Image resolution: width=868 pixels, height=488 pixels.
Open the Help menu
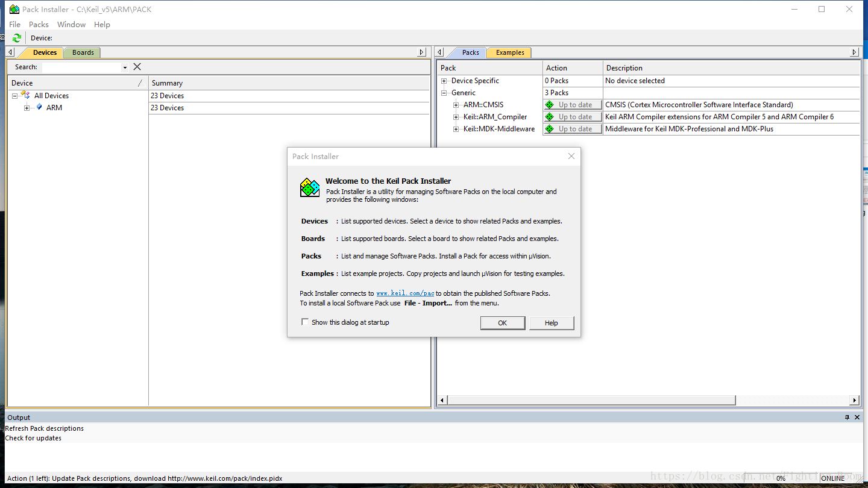(x=102, y=24)
